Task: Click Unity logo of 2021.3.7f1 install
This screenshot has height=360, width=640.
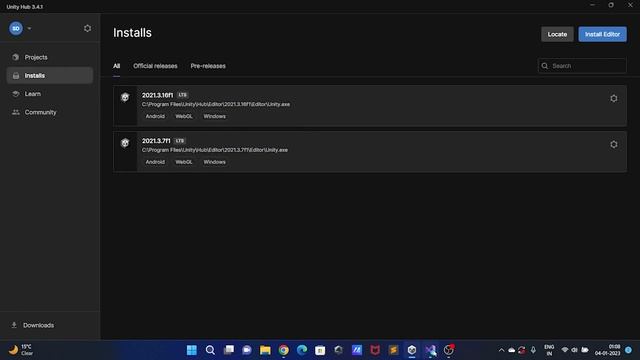Action: (125, 143)
